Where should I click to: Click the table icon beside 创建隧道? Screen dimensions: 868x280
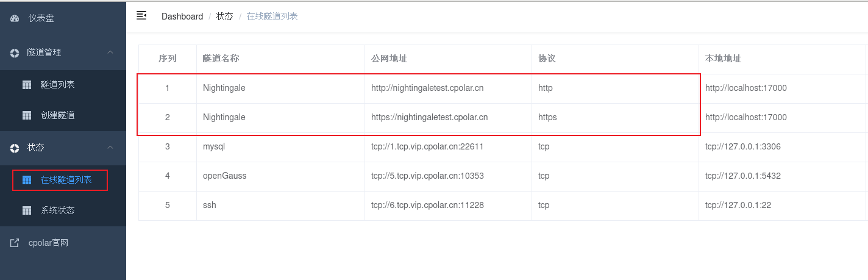click(27, 115)
